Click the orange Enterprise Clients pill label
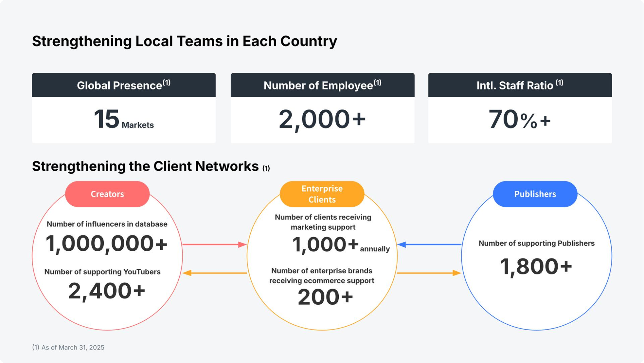 pyautogui.click(x=322, y=194)
